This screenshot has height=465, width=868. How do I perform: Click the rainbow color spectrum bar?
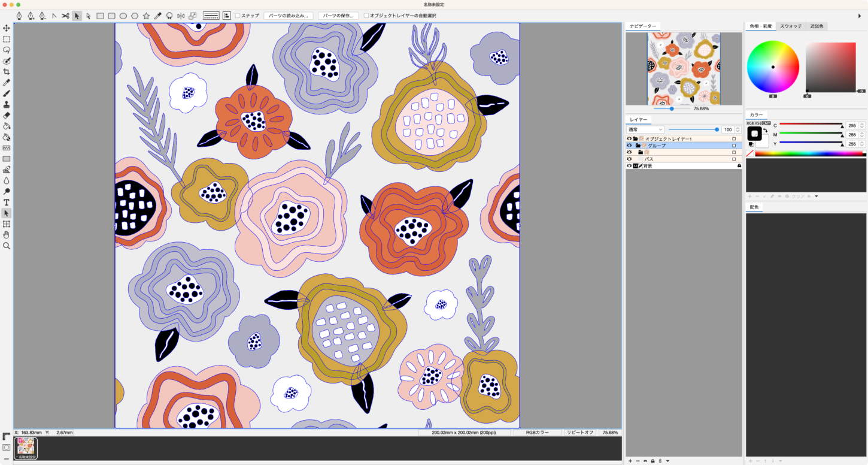coord(808,154)
